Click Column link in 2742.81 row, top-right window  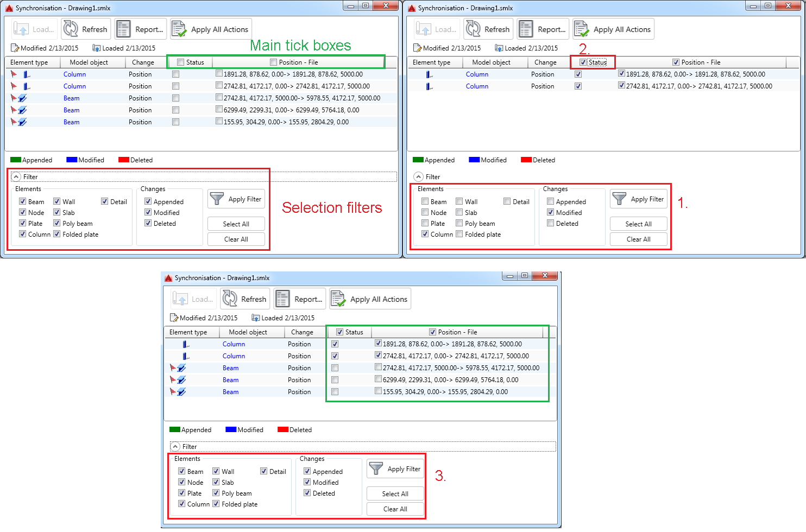click(x=477, y=86)
